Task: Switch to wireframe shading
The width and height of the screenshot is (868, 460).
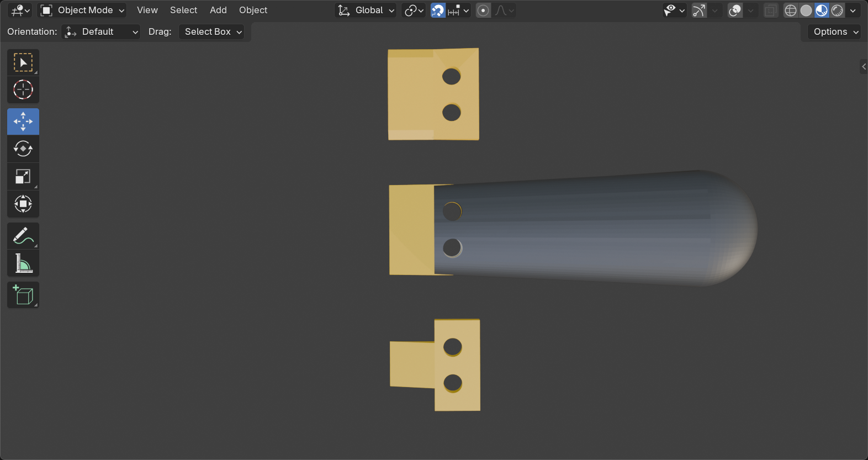Action: 791,10
